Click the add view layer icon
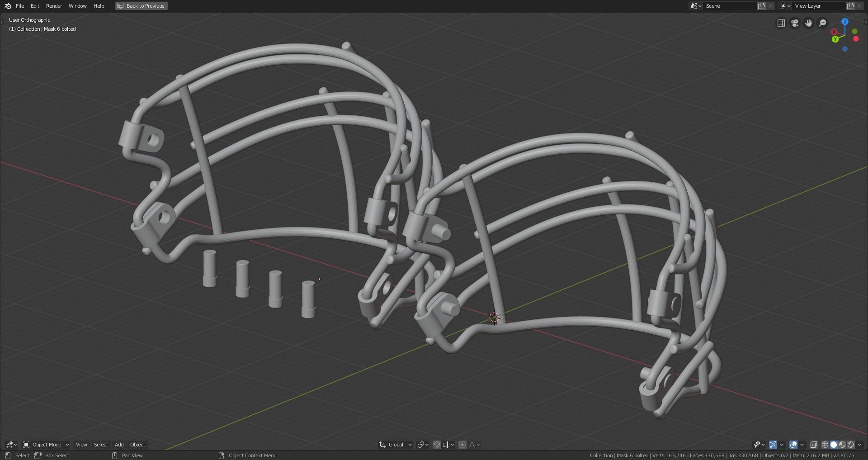Screen dimensions: 868x460 [x=850, y=6]
